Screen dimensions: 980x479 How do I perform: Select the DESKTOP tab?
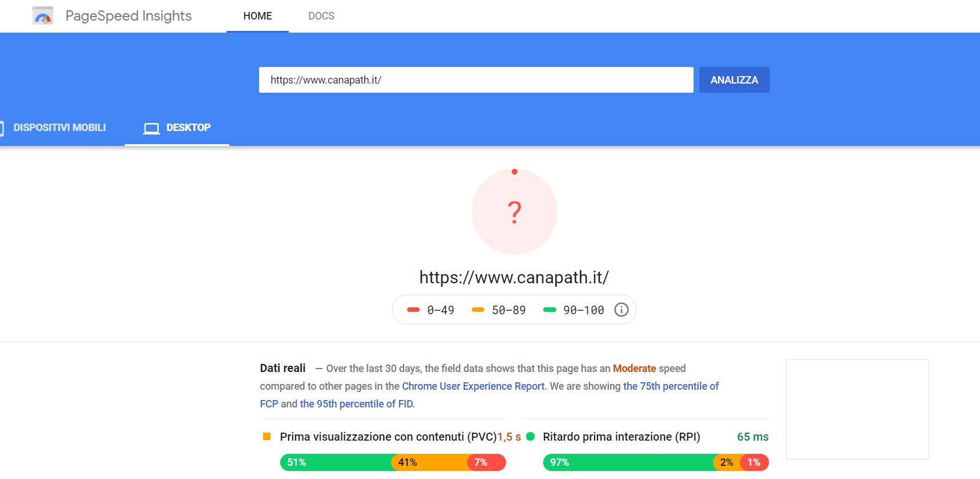coord(177,128)
